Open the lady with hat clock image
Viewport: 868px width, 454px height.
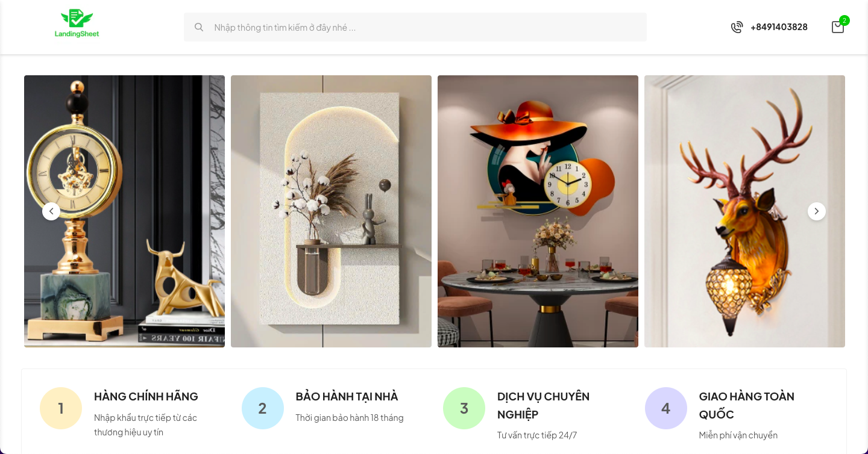[x=538, y=211]
